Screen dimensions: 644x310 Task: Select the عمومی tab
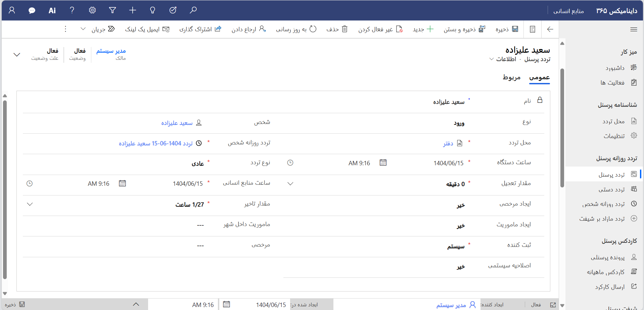(539, 77)
